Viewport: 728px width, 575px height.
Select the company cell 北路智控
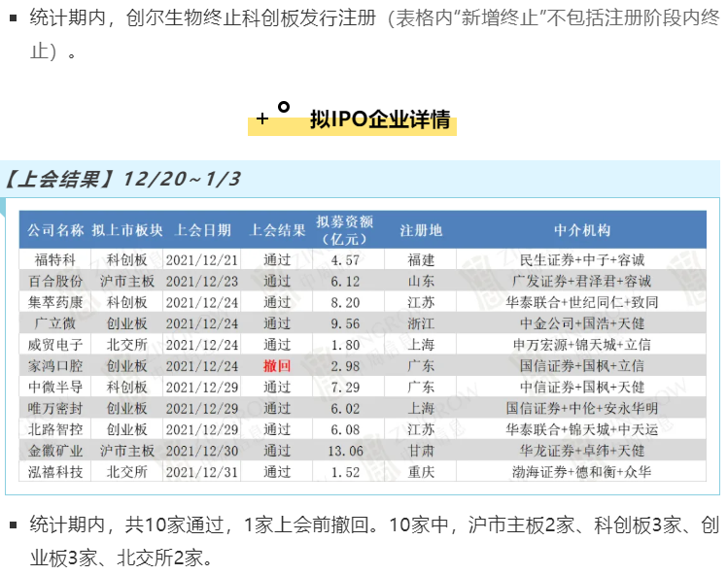point(55,429)
